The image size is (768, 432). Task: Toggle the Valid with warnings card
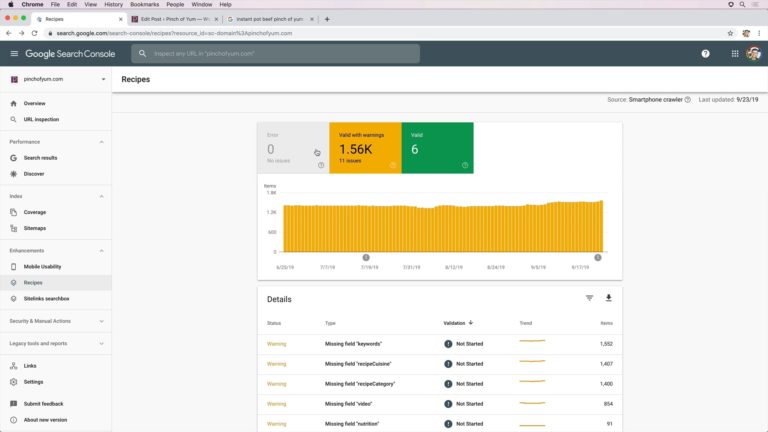pyautogui.click(x=365, y=148)
